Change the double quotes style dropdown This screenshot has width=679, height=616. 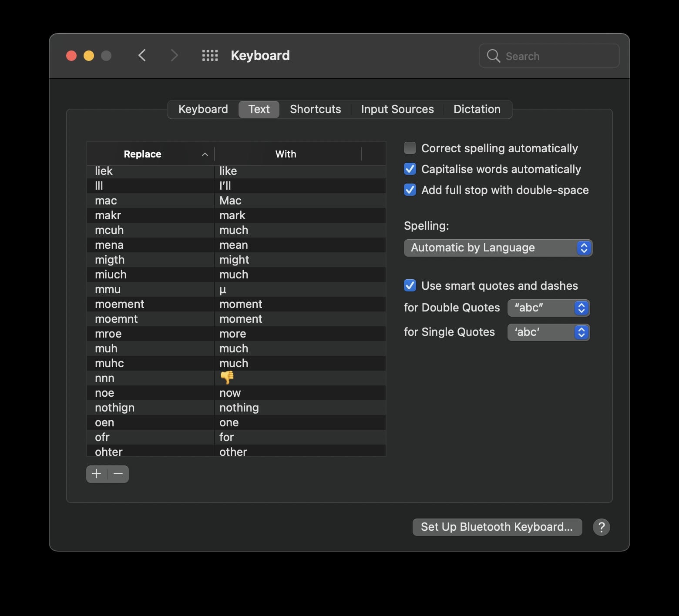[x=548, y=308]
